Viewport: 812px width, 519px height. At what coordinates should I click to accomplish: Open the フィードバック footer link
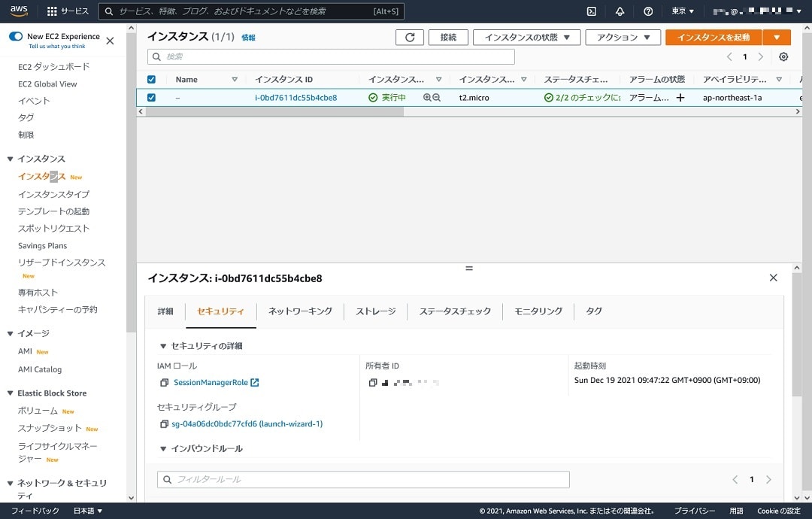(35, 511)
